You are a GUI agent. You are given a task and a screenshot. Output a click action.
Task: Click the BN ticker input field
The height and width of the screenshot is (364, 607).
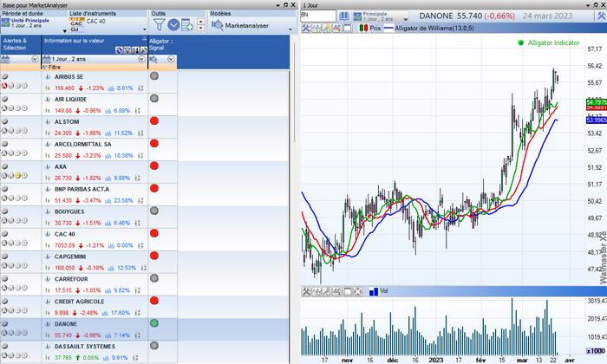[x=318, y=16]
